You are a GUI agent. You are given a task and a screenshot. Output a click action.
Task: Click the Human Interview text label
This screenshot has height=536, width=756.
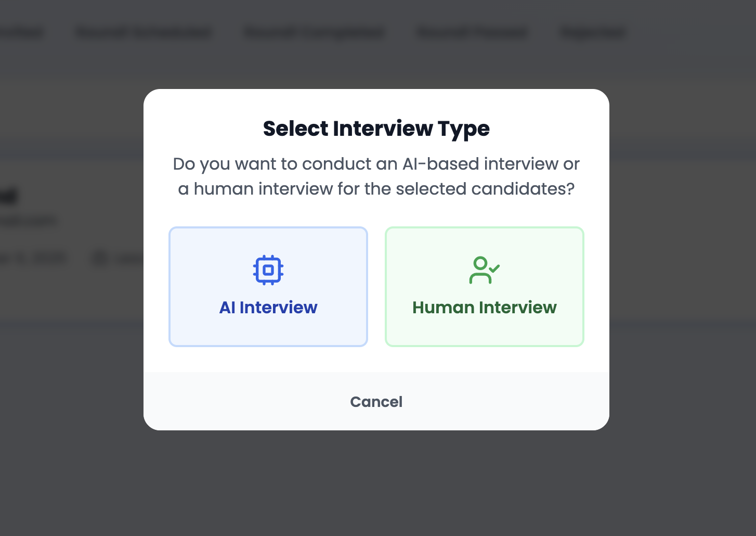[x=484, y=307]
